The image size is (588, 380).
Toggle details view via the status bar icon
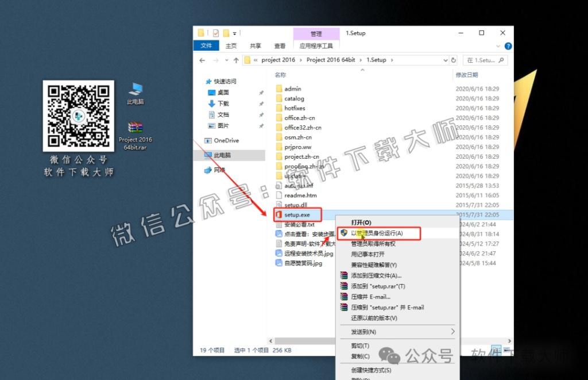496,350
